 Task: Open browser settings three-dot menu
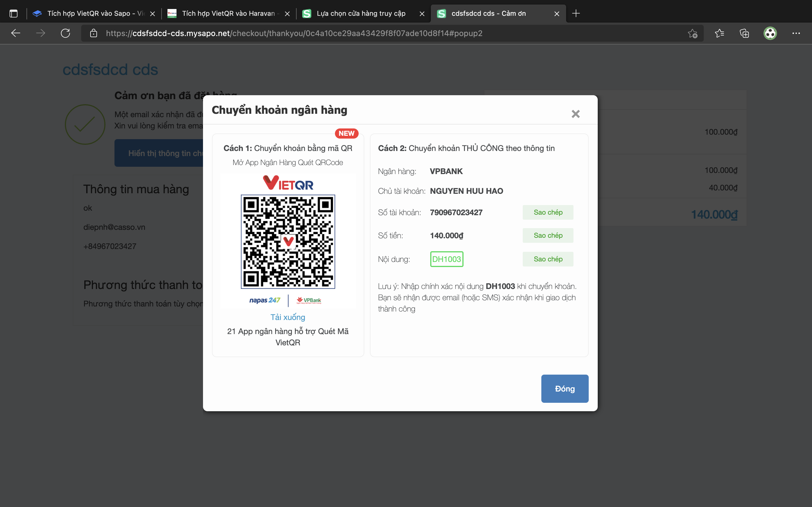point(796,33)
